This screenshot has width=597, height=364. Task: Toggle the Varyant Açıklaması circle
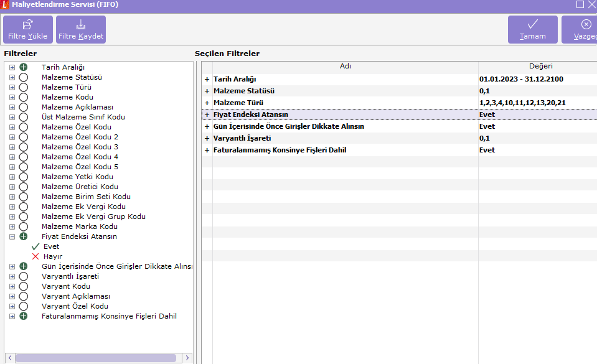(x=24, y=296)
